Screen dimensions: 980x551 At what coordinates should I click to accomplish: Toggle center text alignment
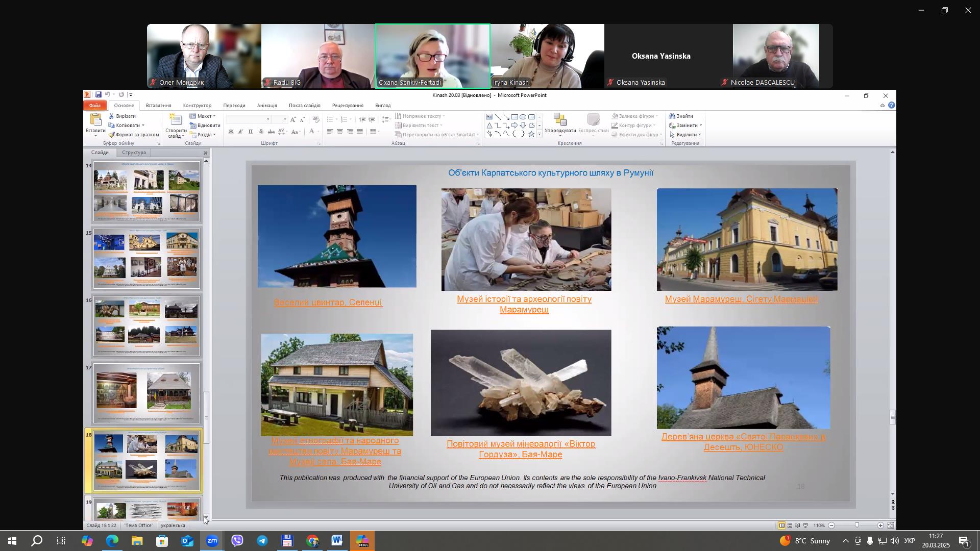pos(340,132)
